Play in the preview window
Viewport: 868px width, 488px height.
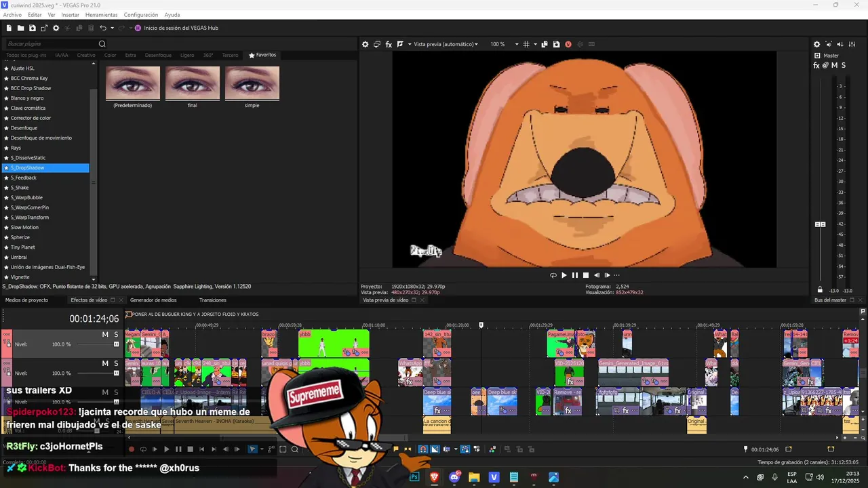pyautogui.click(x=564, y=275)
